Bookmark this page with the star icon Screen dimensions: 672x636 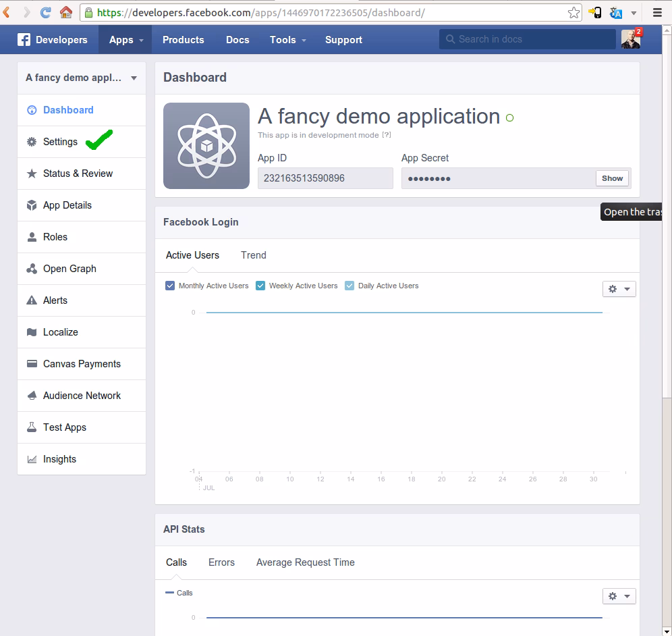[x=573, y=13]
